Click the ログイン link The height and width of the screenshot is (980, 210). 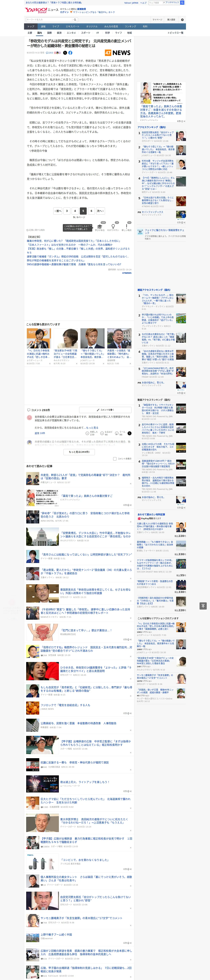click(x=64, y=12)
